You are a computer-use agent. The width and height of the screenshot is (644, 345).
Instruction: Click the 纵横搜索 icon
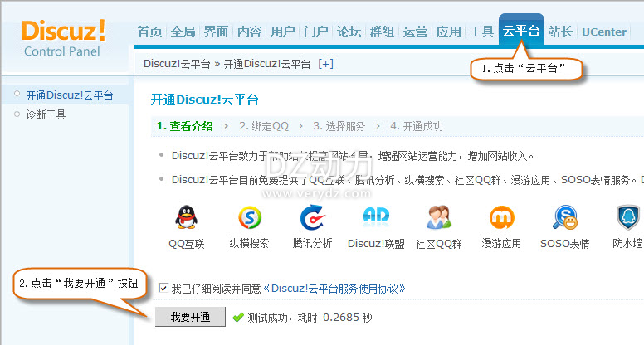tap(249, 217)
